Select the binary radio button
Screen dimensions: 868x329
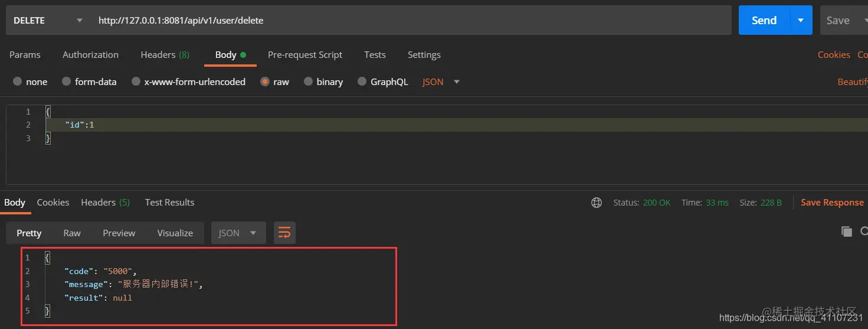point(308,82)
